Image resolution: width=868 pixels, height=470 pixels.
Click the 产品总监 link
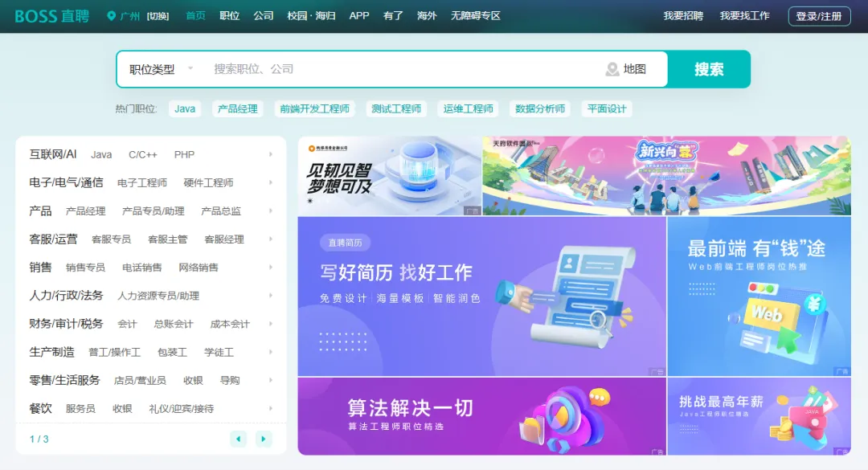point(221,211)
